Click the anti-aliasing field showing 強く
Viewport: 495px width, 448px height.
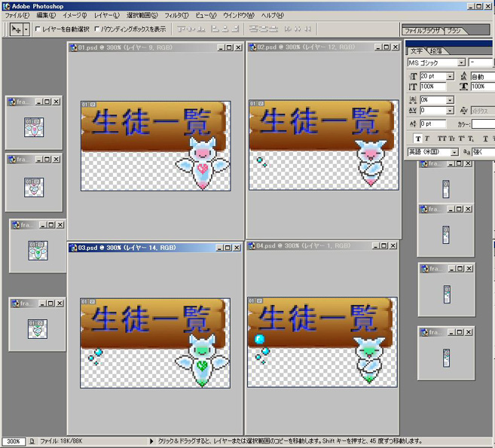483,152
